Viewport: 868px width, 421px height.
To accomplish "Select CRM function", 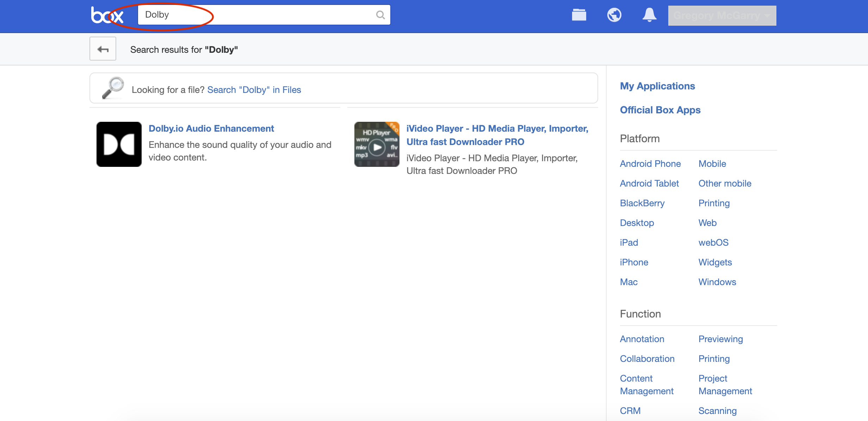I will [630, 411].
